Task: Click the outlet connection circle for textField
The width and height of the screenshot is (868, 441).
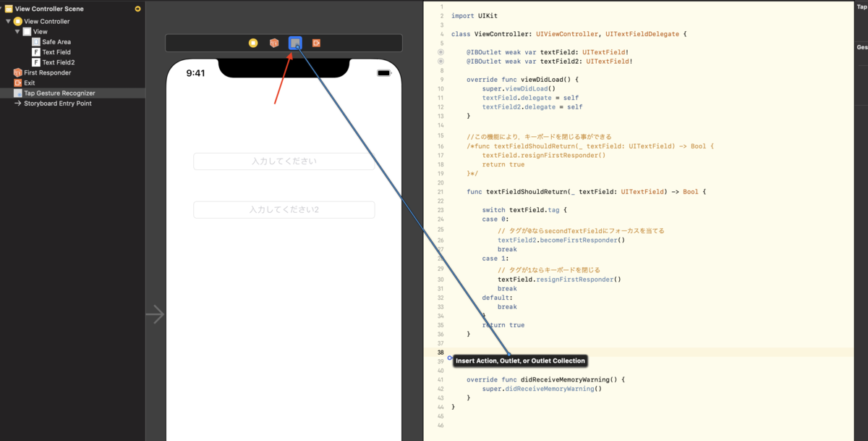Action: (441, 53)
